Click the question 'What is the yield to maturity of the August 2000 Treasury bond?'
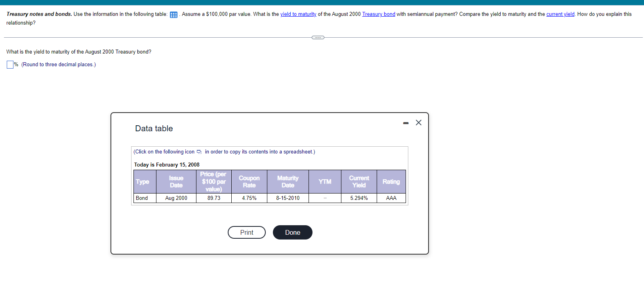Image resolution: width=644 pixels, height=297 pixels. click(x=79, y=52)
